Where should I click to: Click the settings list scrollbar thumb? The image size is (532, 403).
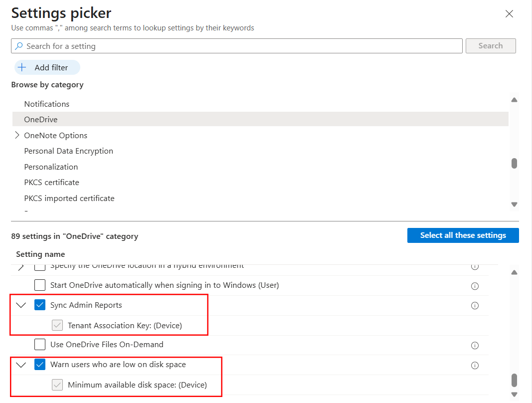click(x=515, y=380)
